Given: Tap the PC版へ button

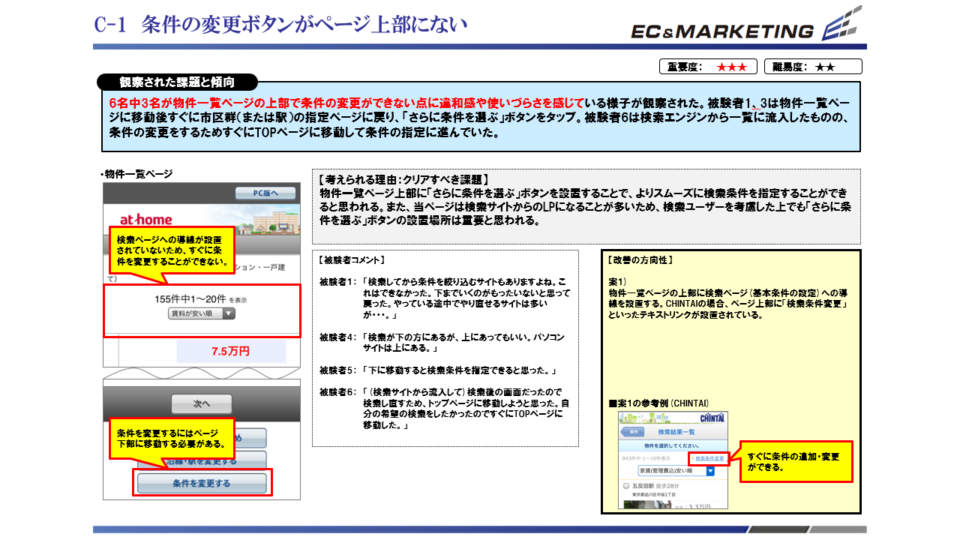Looking at the screenshot, I should [x=265, y=193].
